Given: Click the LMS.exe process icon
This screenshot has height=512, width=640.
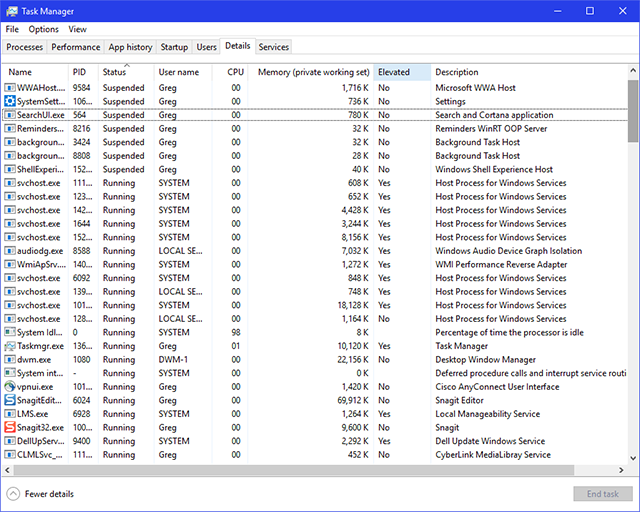Looking at the screenshot, I should [10, 414].
